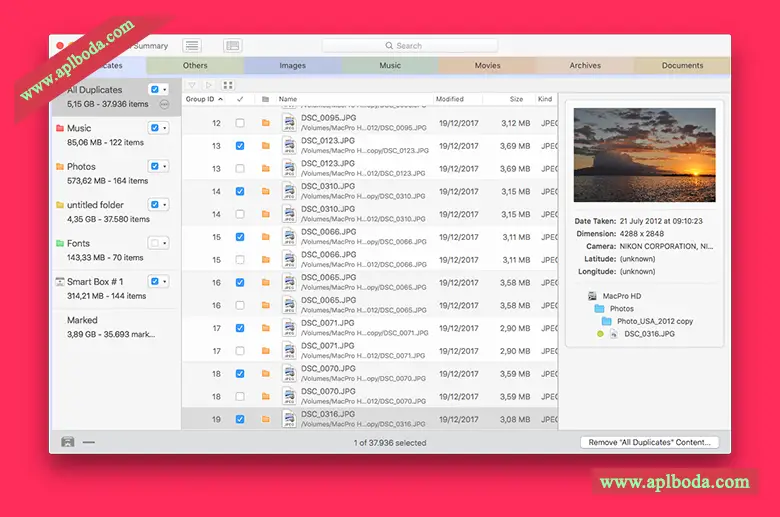The height and width of the screenshot is (517, 780).
Task: Click the list view icon in the toolbar
Action: point(192,46)
